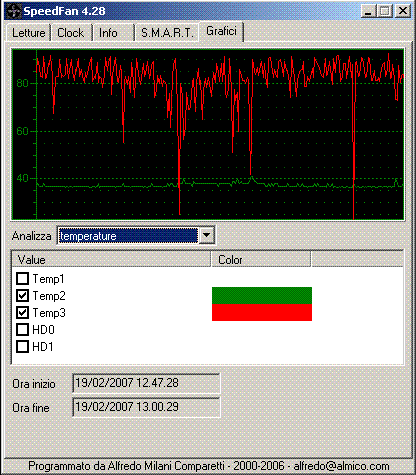Select the Grafici tab
The height and width of the screenshot is (475, 416).
pyautogui.click(x=221, y=31)
